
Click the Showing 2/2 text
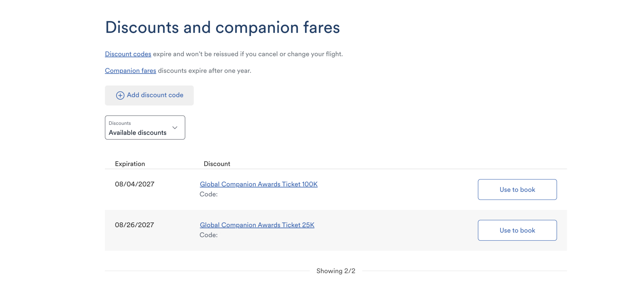click(x=336, y=271)
